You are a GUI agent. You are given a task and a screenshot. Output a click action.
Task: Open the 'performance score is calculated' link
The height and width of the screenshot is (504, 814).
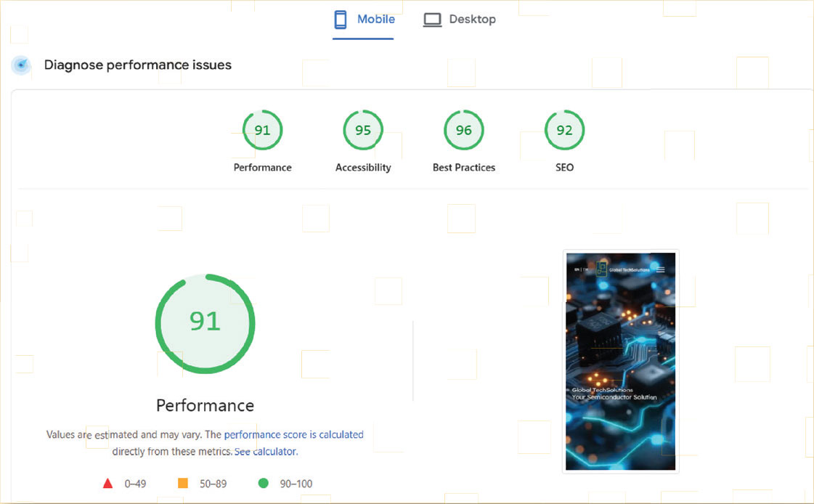click(293, 434)
